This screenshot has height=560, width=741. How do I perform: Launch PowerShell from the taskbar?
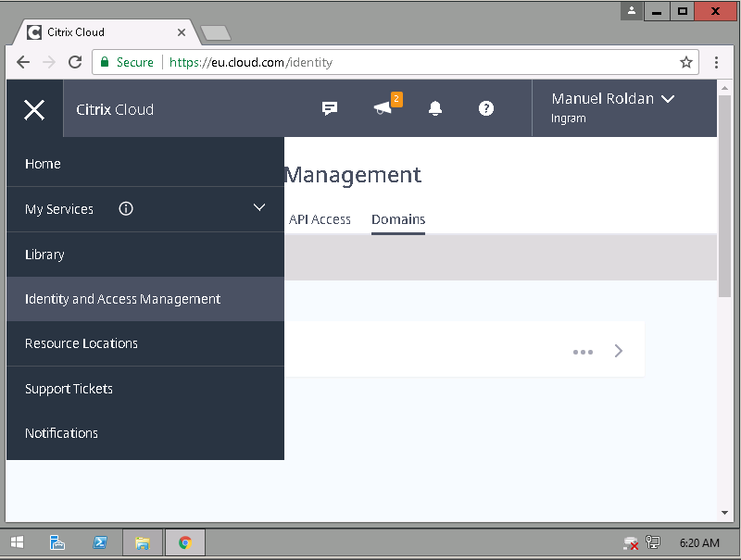tap(100, 542)
